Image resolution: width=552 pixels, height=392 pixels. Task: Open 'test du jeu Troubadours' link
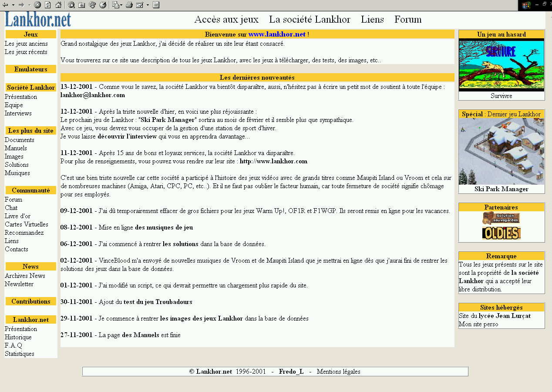[x=158, y=302]
